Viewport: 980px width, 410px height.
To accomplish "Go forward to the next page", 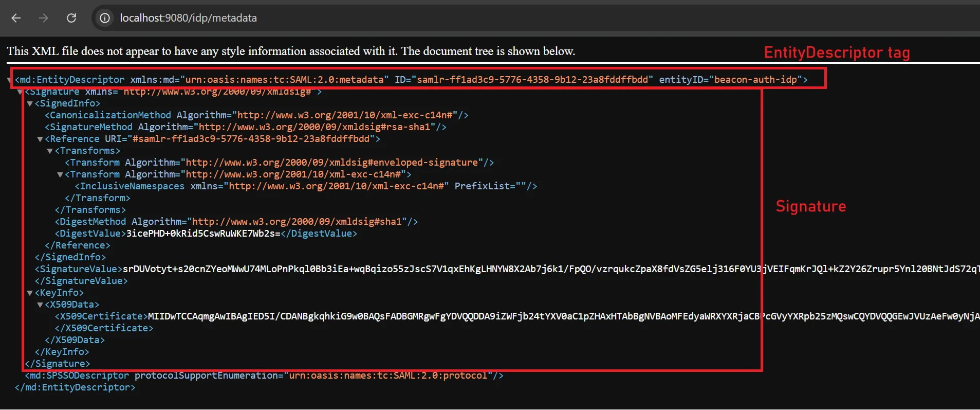I will coord(44,18).
